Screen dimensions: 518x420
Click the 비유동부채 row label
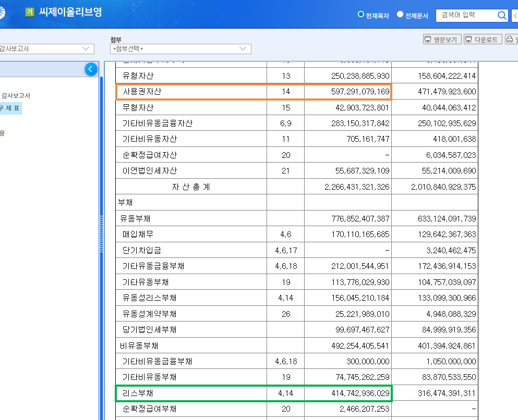[139, 346]
